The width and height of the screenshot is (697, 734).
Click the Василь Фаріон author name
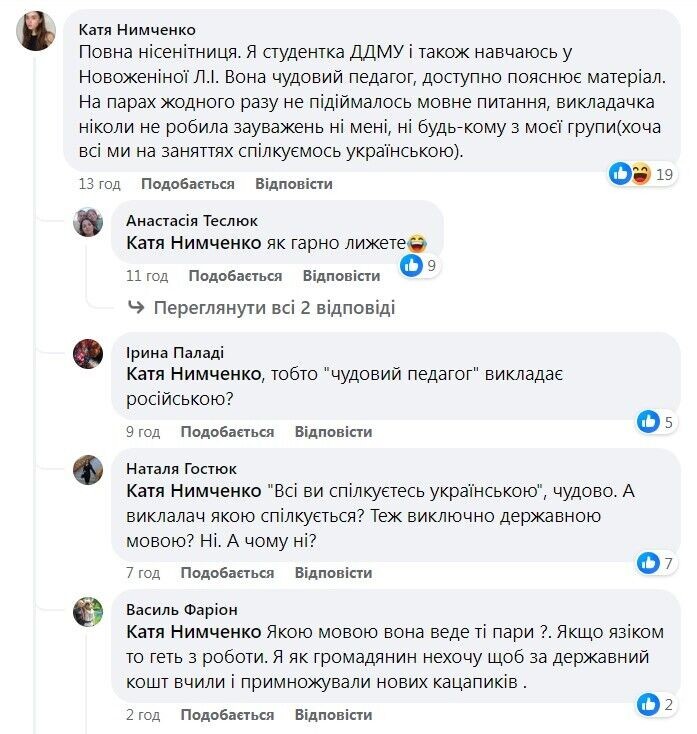pos(182,609)
